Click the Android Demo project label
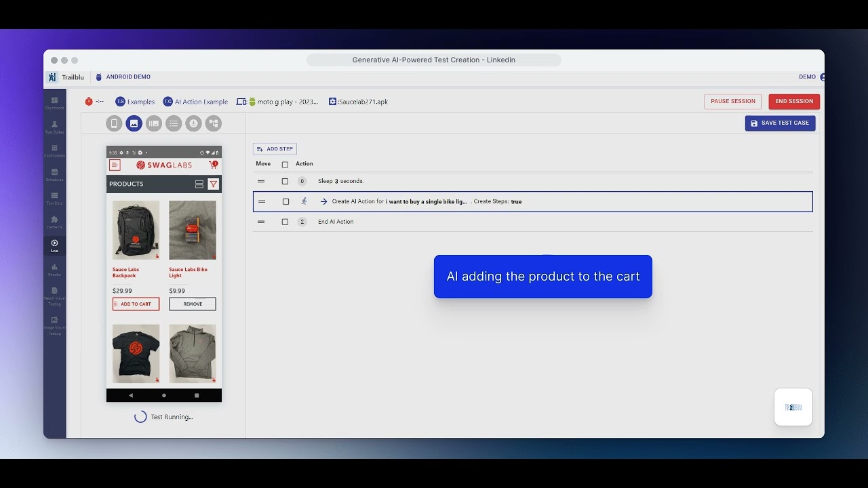Image resolution: width=868 pixels, height=488 pixels. 123,77
